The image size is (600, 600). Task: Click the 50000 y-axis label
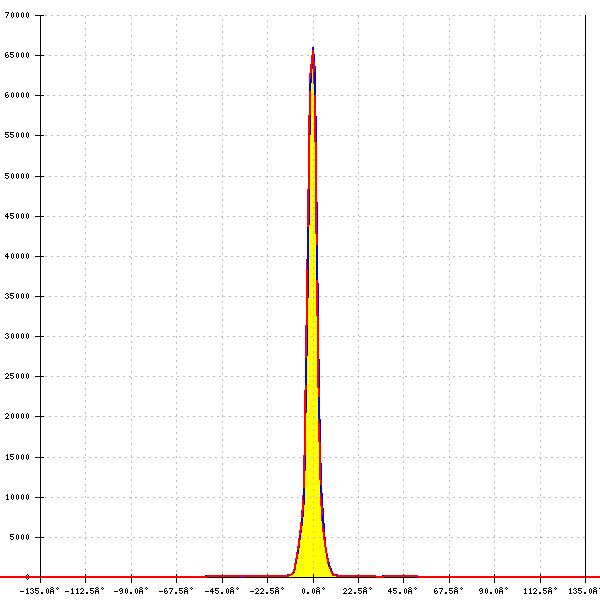(x=17, y=176)
